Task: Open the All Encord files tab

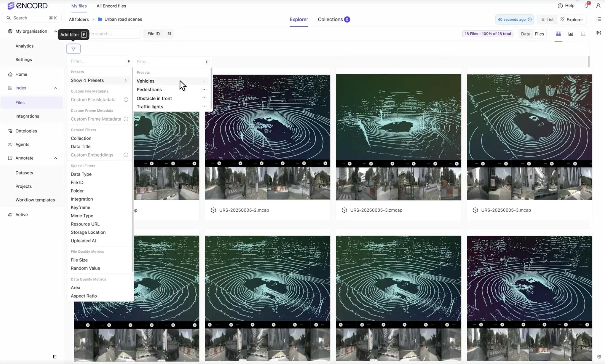Action: (x=111, y=6)
